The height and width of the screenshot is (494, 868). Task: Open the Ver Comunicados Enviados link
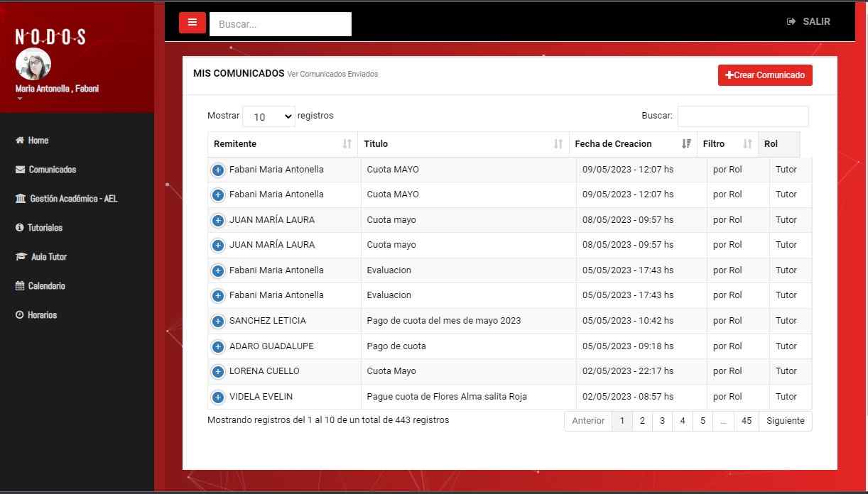[x=332, y=75]
